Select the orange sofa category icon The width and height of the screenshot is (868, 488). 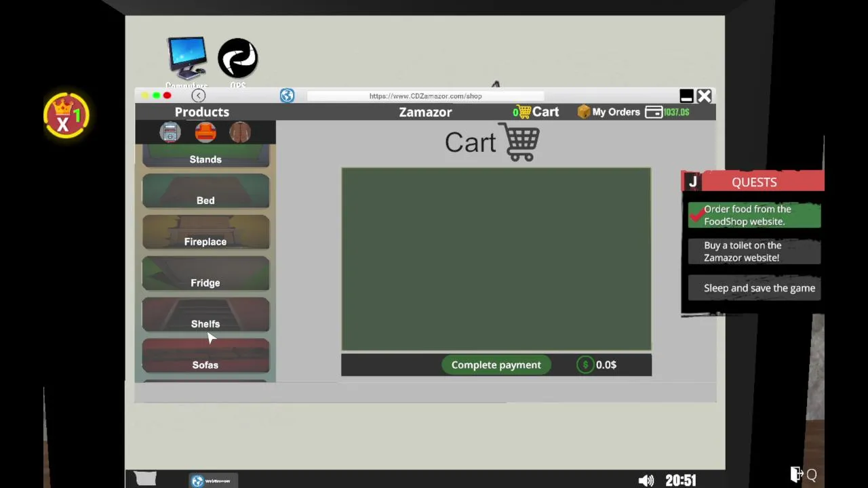tap(205, 132)
